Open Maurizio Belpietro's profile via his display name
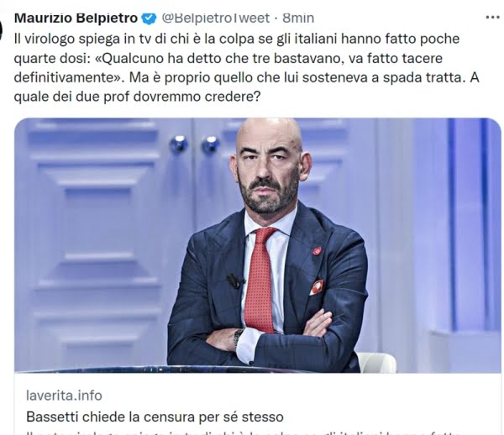Viewport: 504px width, 435px height. click(x=76, y=18)
